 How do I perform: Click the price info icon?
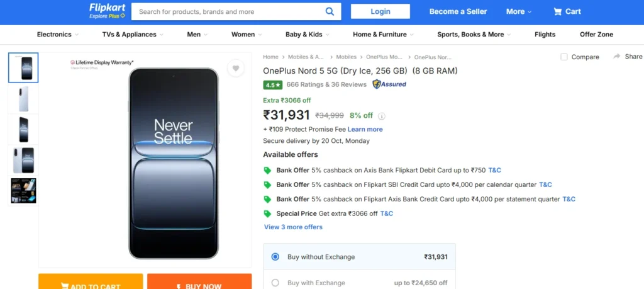click(382, 116)
